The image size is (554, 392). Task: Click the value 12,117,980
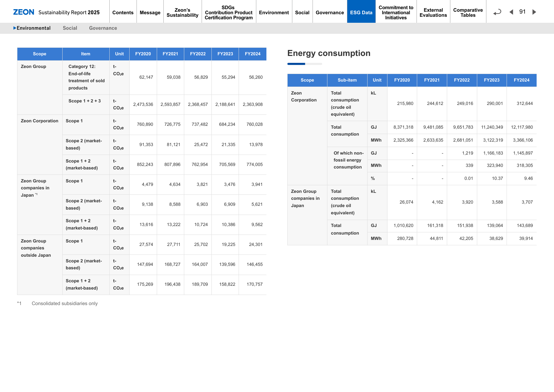(x=522, y=127)
